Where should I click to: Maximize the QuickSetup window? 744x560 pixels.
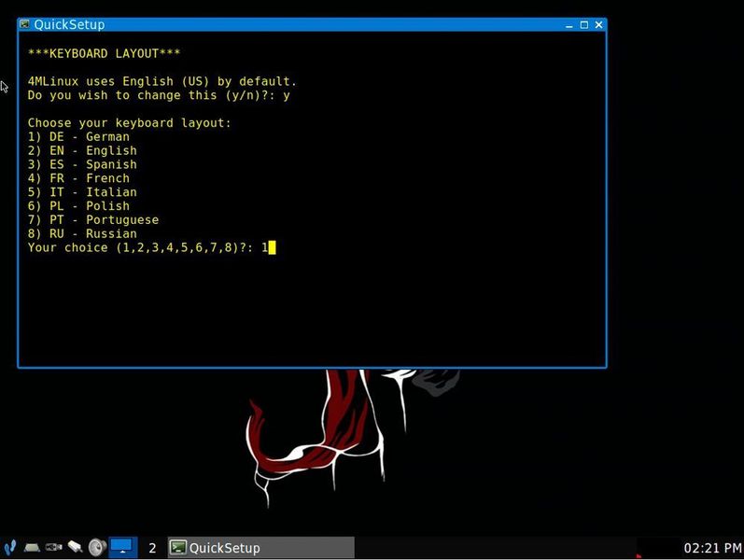pyautogui.click(x=584, y=24)
